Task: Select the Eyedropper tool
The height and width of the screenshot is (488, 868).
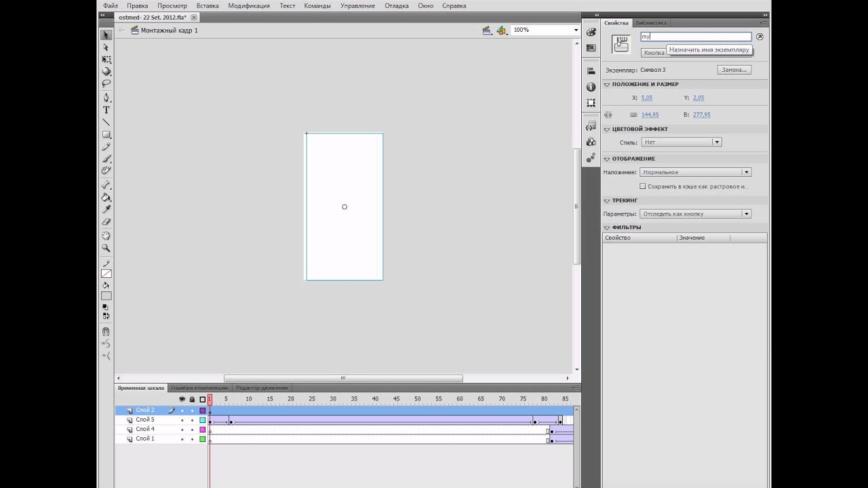Action: click(x=106, y=209)
